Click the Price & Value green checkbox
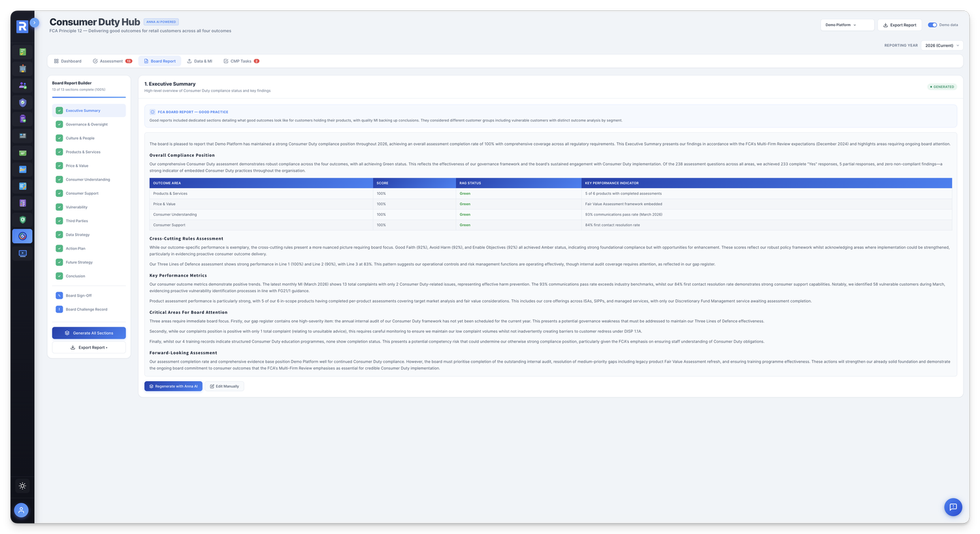 59,165
